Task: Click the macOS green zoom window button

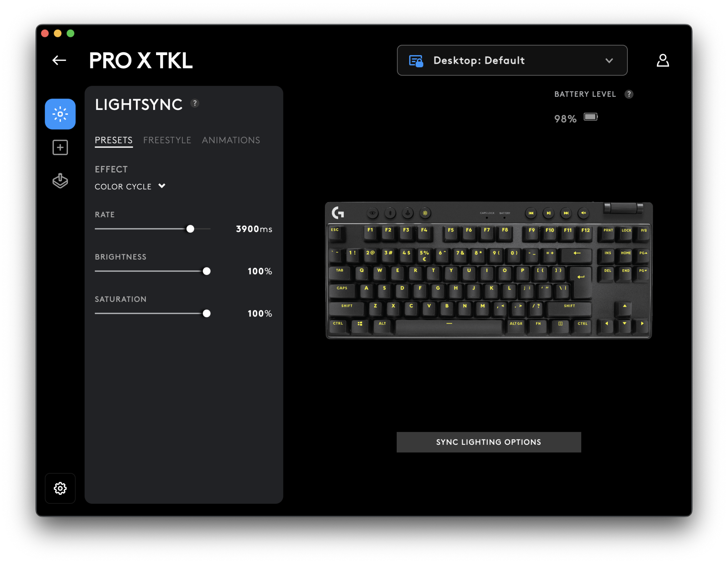Action: point(70,33)
